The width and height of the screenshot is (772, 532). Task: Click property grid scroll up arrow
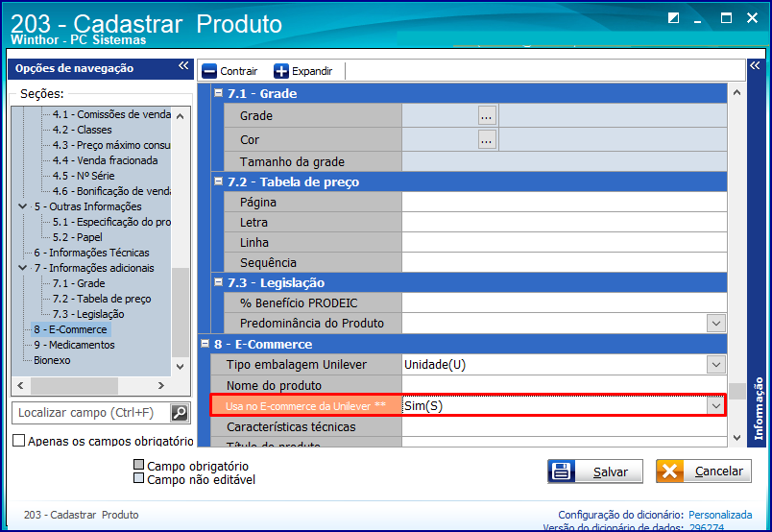point(737,92)
